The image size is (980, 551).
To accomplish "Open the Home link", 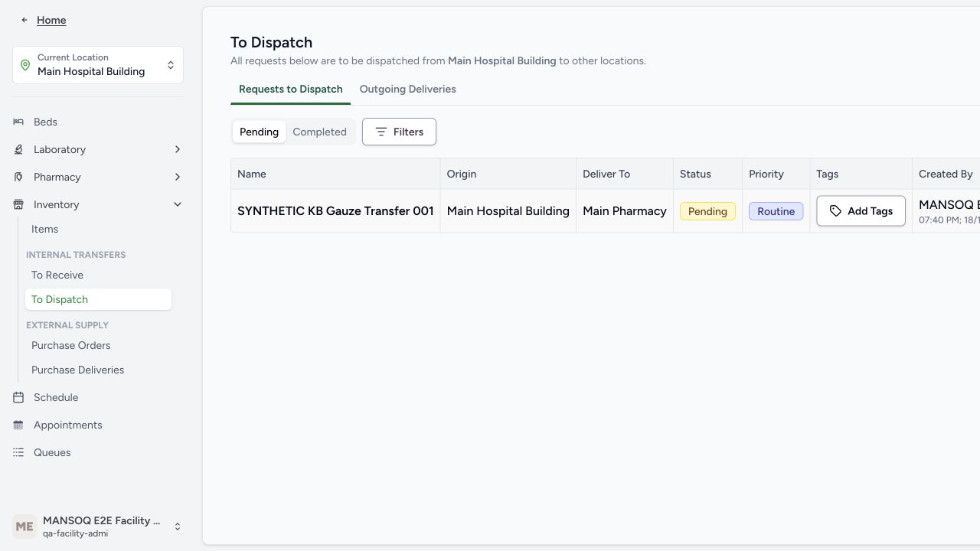I will coord(51,20).
